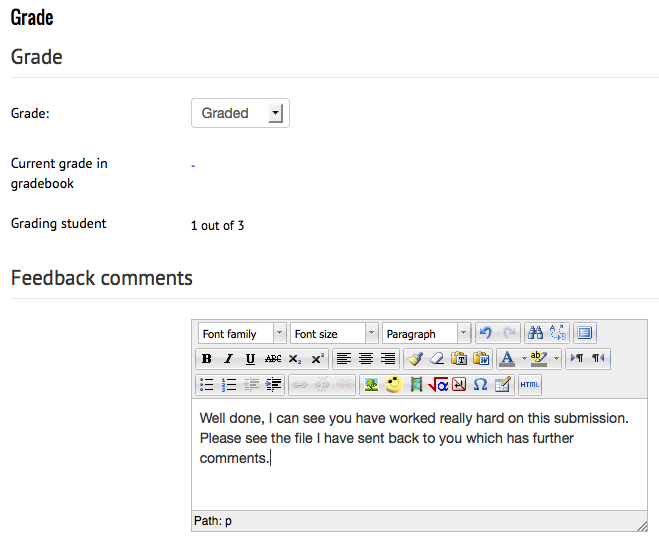Open the Grade dropdown showing Graded
Viewport: 659px width, 543px height.
pyautogui.click(x=240, y=114)
